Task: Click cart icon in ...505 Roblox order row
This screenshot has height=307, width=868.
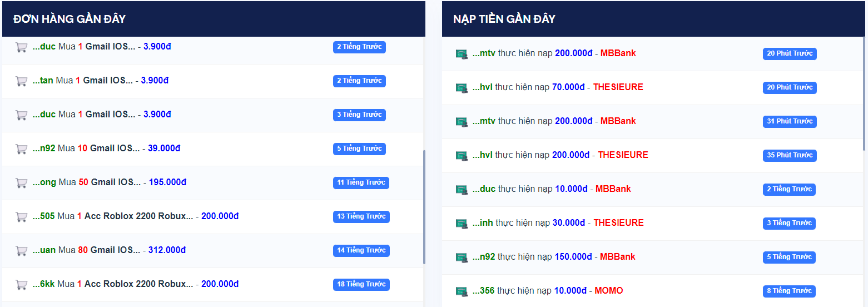Action: click(x=21, y=217)
